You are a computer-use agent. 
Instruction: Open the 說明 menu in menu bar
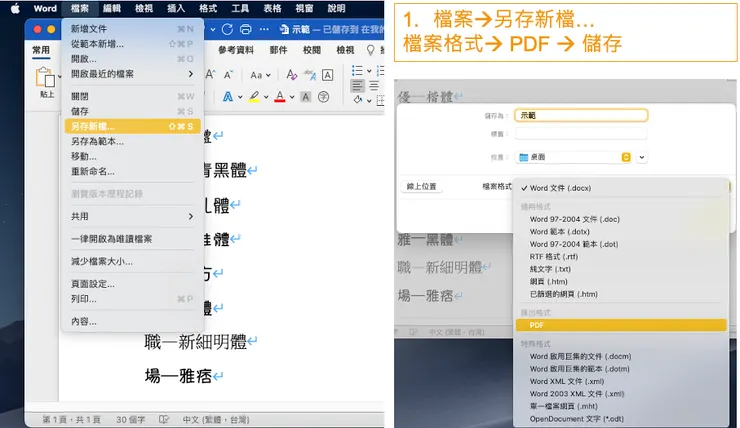pyautogui.click(x=336, y=8)
